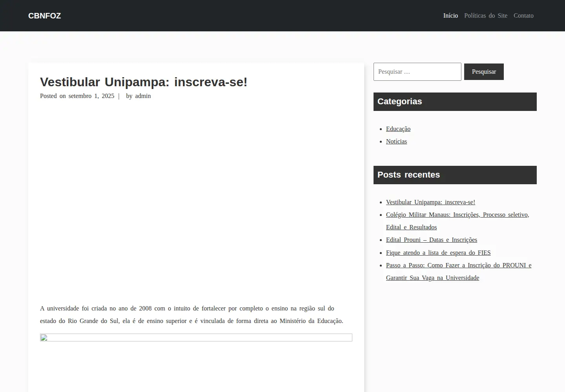Select the Início menu item
The width and height of the screenshot is (565, 392).
450,16
